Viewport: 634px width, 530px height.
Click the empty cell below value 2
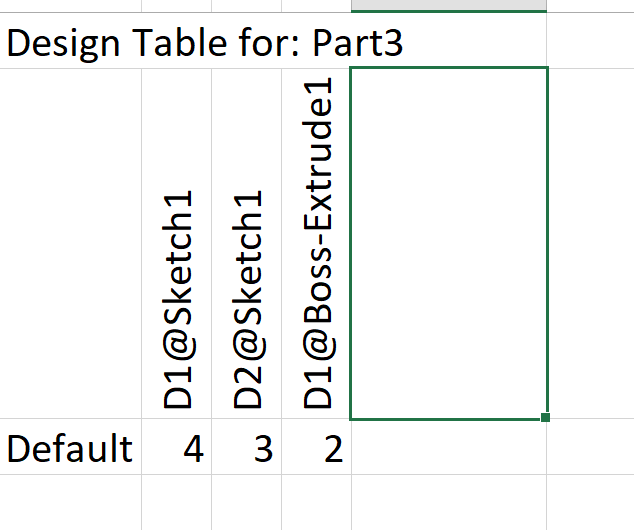[317, 503]
